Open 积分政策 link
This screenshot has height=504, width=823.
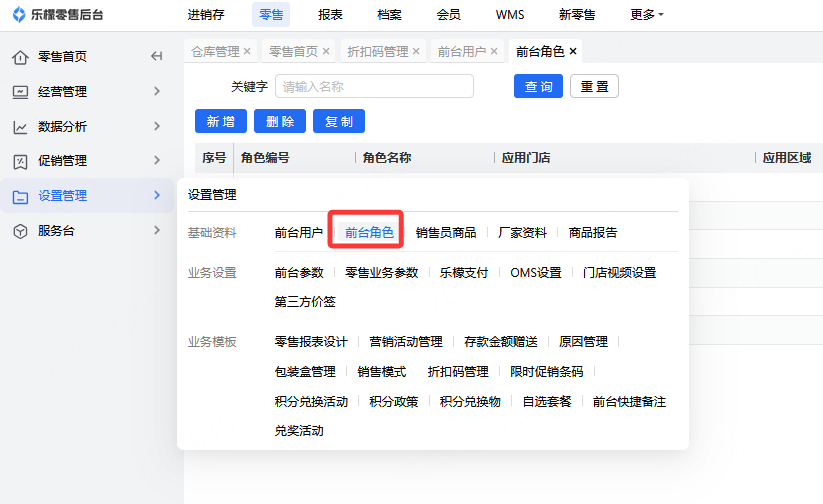point(394,402)
